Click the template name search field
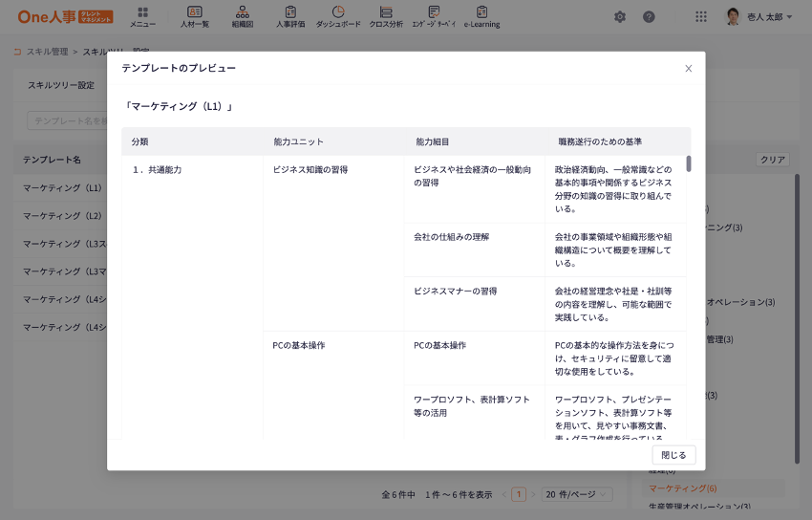Image resolution: width=812 pixels, height=520 pixels. pyautogui.click(x=67, y=120)
